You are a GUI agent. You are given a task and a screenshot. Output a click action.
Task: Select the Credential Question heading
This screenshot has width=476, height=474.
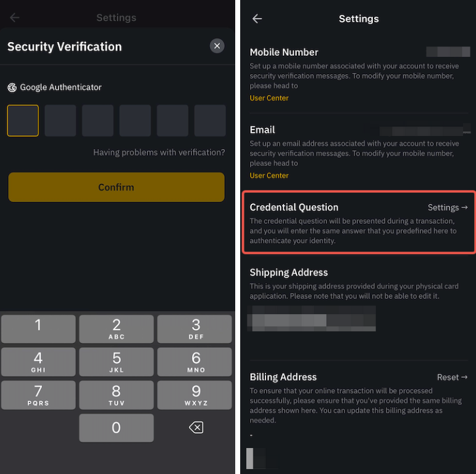pyautogui.click(x=294, y=207)
